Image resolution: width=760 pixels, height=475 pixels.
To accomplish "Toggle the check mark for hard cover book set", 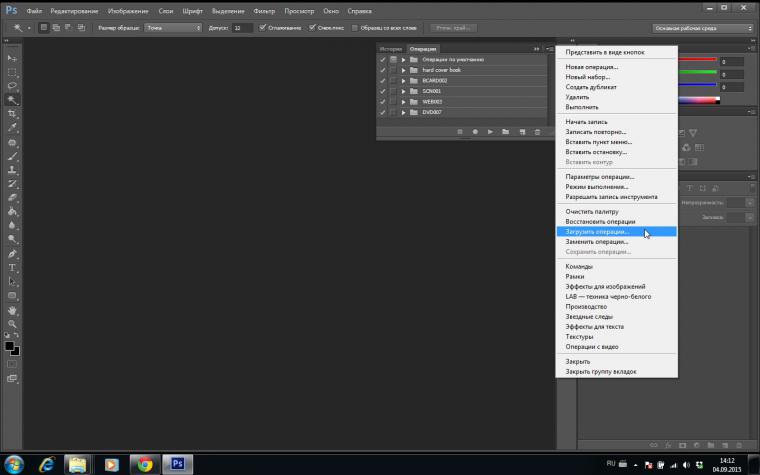I will (x=383, y=70).
